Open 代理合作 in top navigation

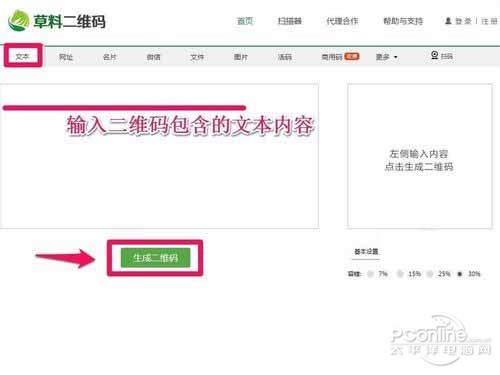click(x=342, y=21)
